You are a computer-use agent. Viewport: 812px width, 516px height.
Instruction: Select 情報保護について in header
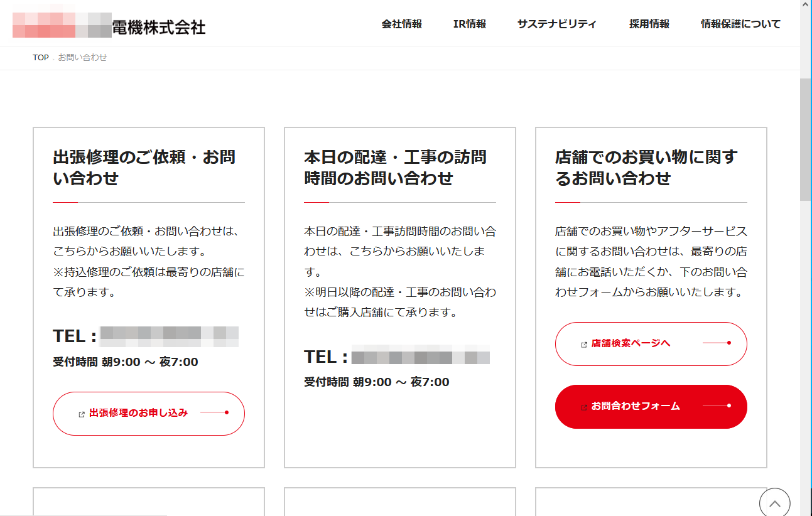pyautogui.click(x=740, y=24)
